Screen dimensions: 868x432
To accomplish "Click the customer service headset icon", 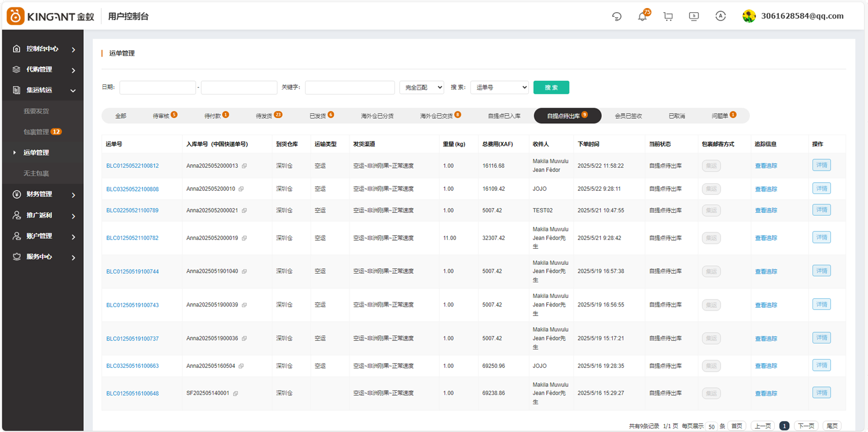I will pos(617,17).
